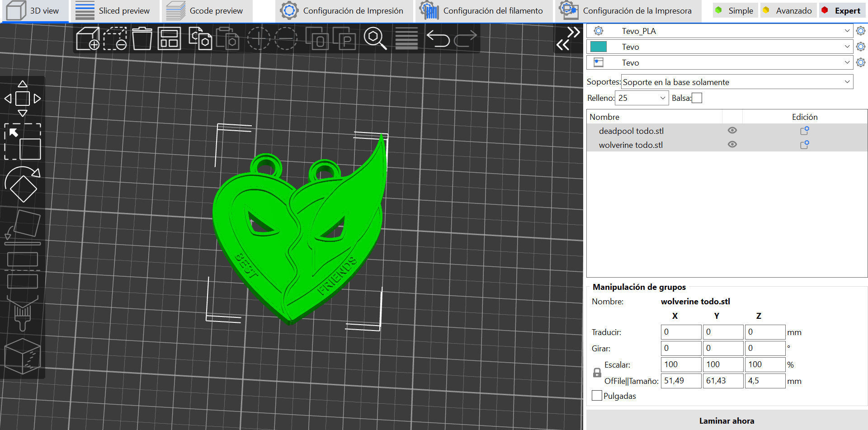Hide deadpool todo.stl with its eye icon
Screen dimensions: 868x430
732,130
